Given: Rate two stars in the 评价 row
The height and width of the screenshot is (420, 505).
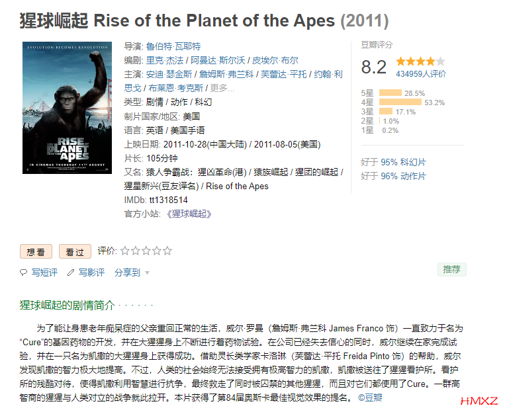Looking at the screenshot, I should 136,251.
